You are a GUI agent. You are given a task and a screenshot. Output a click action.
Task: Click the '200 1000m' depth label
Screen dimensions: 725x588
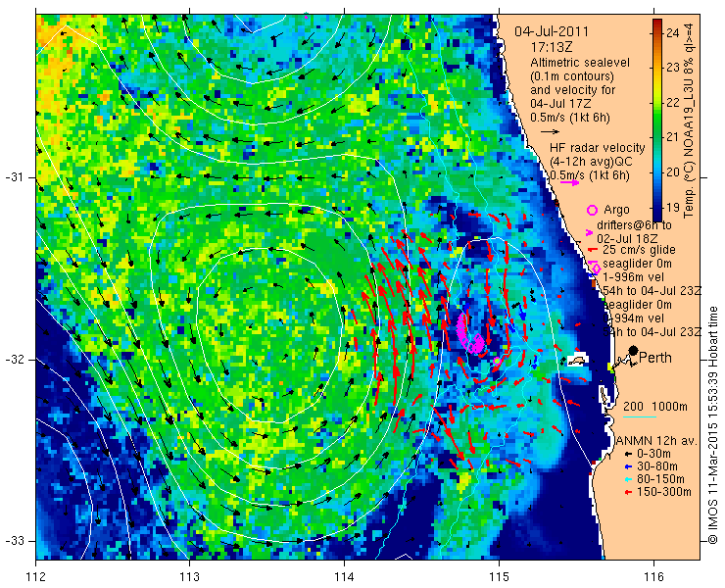pyautogui.click(x=655, y=407)
